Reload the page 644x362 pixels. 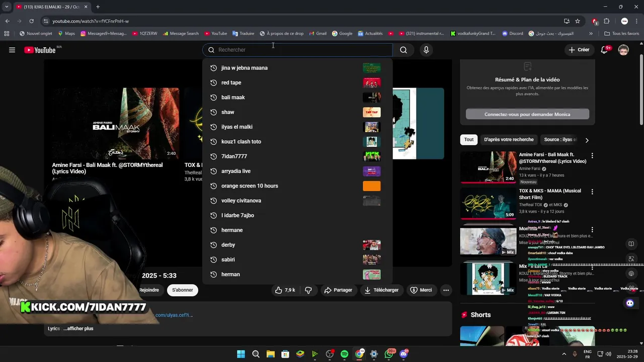[31, 21]
